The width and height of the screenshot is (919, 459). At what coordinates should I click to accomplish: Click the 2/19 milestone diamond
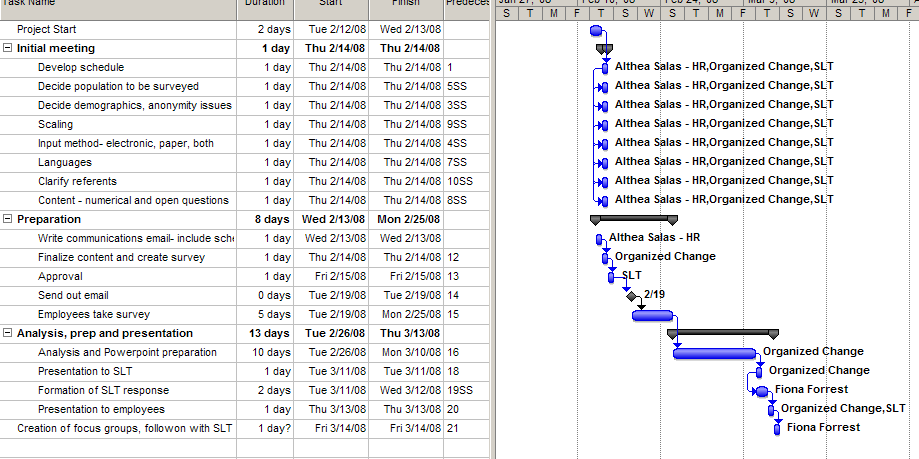(630, 296)
